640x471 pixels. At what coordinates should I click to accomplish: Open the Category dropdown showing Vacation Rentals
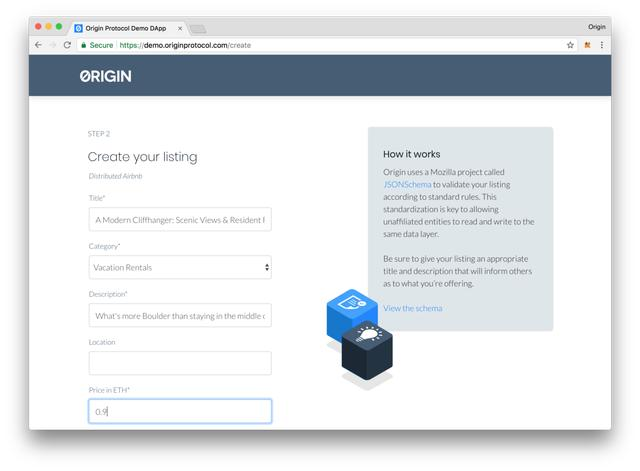[x=180, y=267]
